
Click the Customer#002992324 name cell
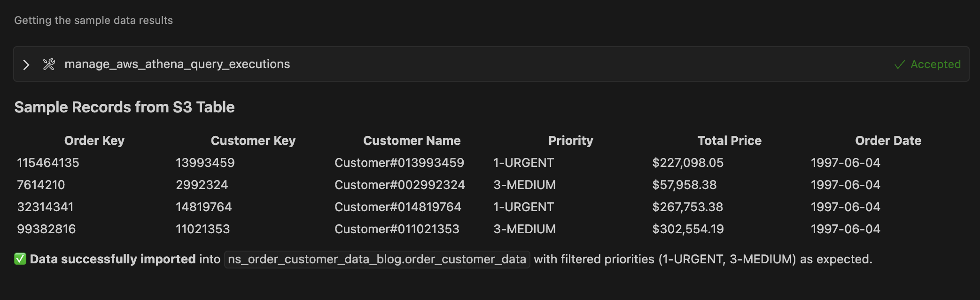tap(399, 185)
